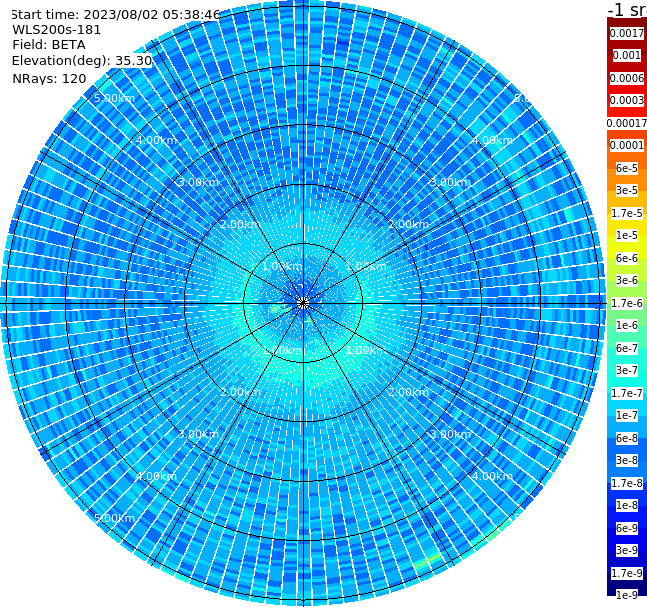This screenshot has height=607, width=647.
Task: Select the Elevation(deg): 35.30 text
Action: (82, 61)
